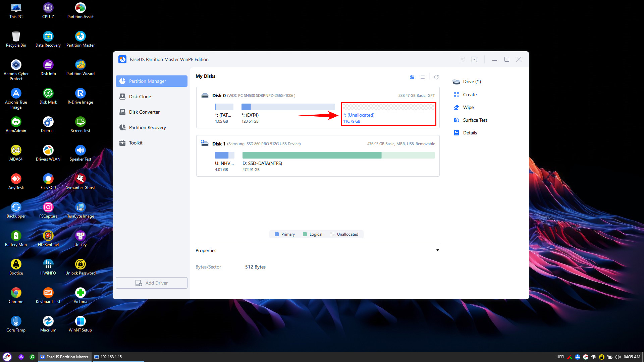Select D: SSD-DATA NTFS partition
This screenshot has height=362, width=644.
point(338,155)
